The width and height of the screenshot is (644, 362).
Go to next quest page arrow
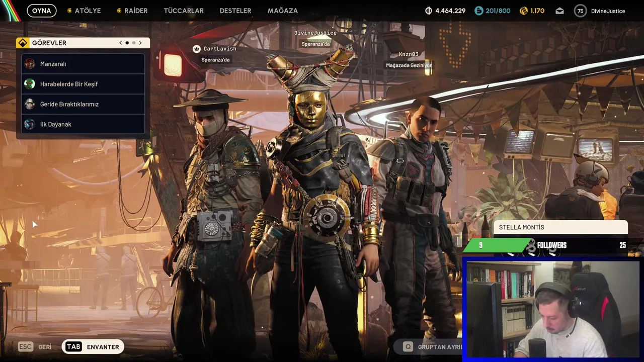[140, 43]
